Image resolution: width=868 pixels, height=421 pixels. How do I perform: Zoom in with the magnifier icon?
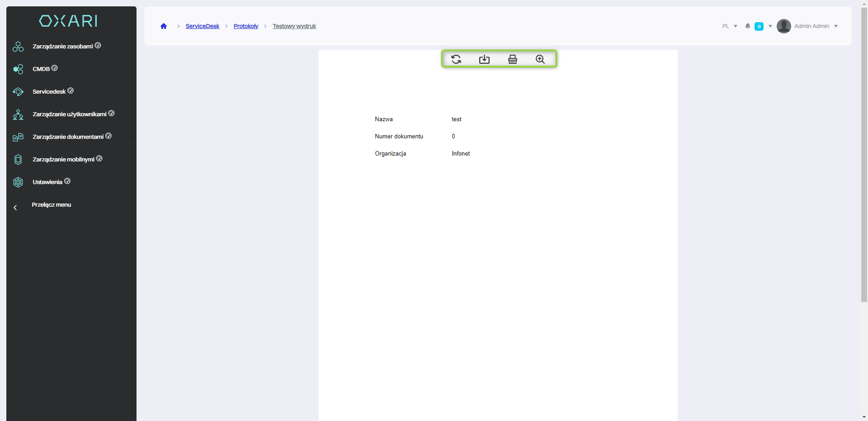[x=540, y=59]
